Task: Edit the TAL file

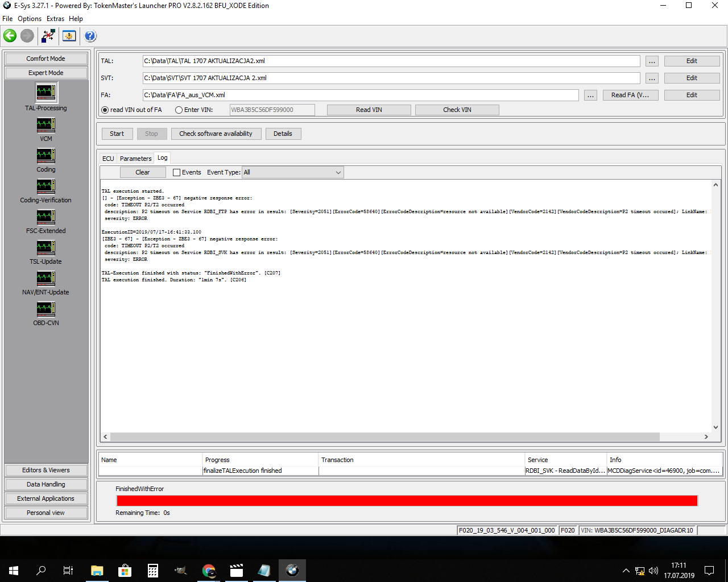Action: [692, 61]
